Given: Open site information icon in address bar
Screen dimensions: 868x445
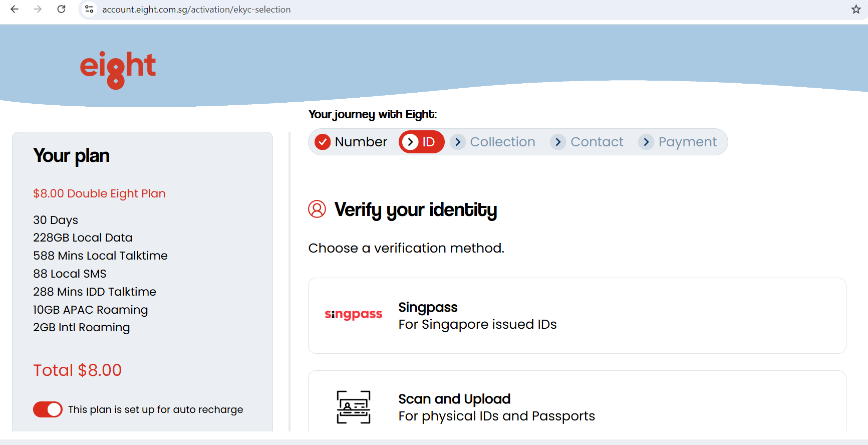Looking at the screenshot, I should click(89, 9).
